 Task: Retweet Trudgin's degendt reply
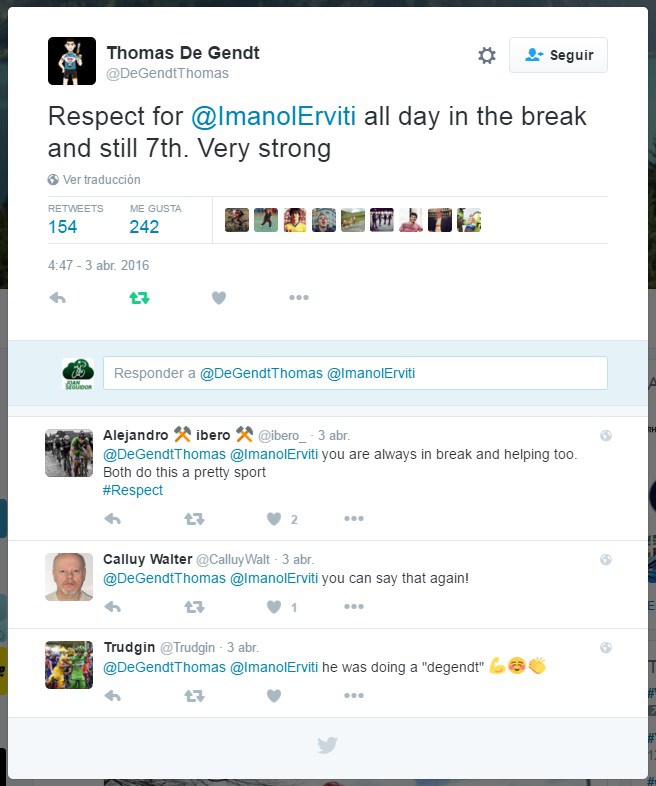click(194, 695)
